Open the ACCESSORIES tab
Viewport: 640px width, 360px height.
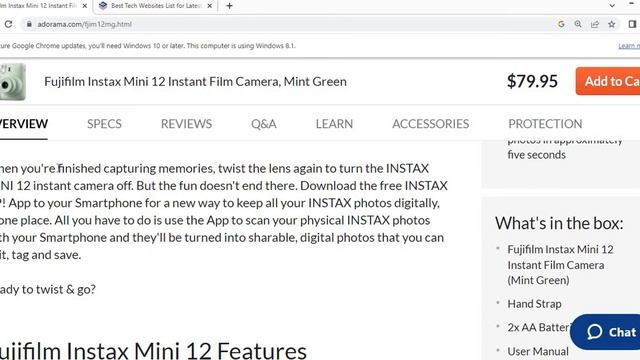430,124
